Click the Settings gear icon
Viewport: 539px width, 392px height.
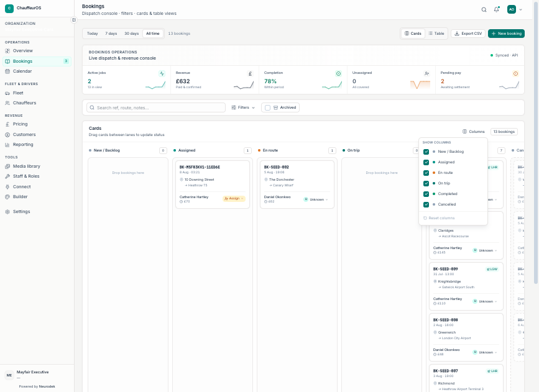[x=7, y=212]
